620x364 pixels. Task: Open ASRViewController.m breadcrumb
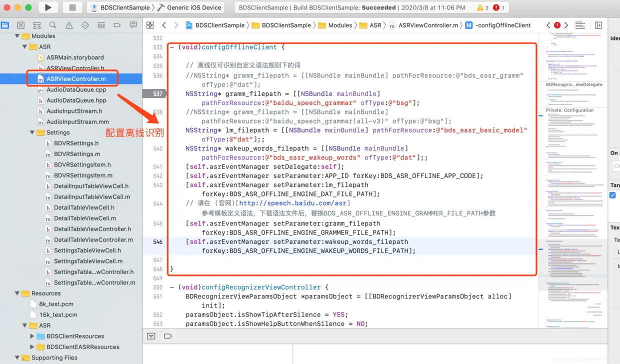point(423,25)
